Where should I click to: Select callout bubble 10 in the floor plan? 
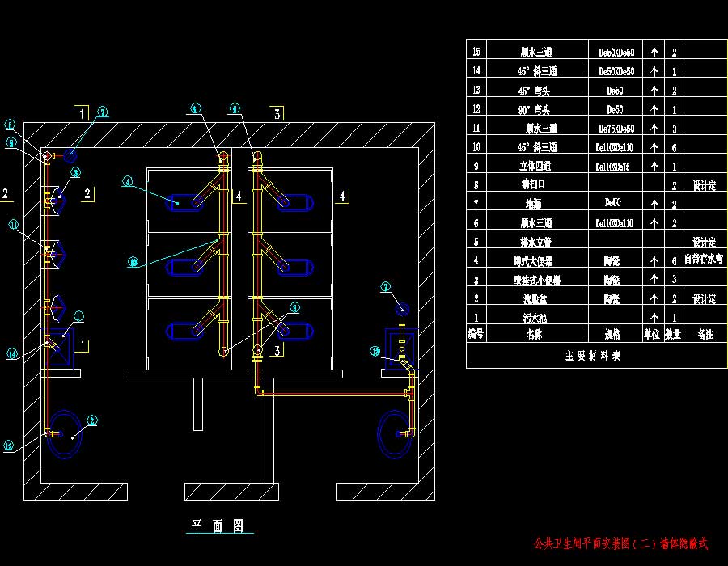click(x=133, y=262)
